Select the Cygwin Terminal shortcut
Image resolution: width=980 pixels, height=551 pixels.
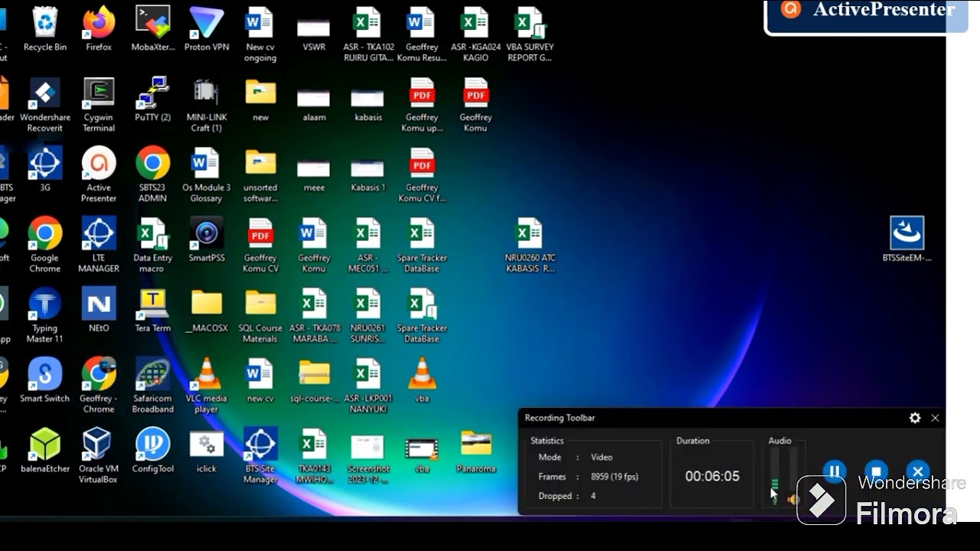(99, 106)
